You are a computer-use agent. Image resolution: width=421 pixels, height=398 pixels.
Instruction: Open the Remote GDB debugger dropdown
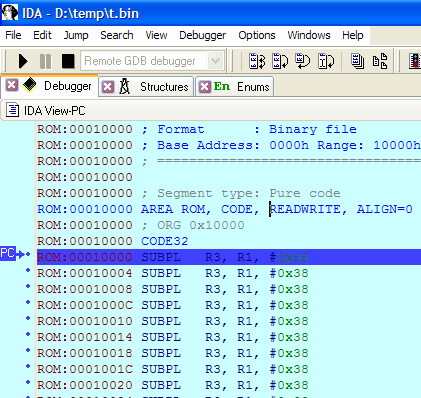[x=215, y=61]
